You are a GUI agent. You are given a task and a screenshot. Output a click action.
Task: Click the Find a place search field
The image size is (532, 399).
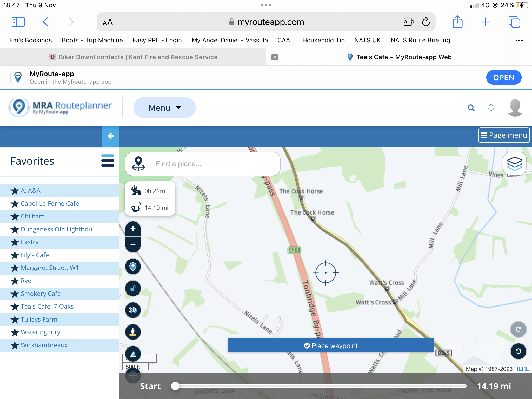click(203, 164)
